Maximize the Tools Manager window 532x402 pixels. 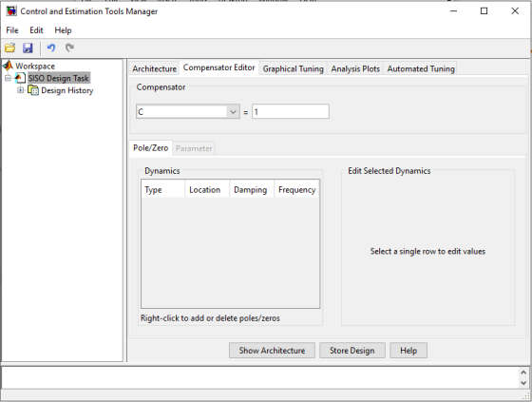coord(484,10)
